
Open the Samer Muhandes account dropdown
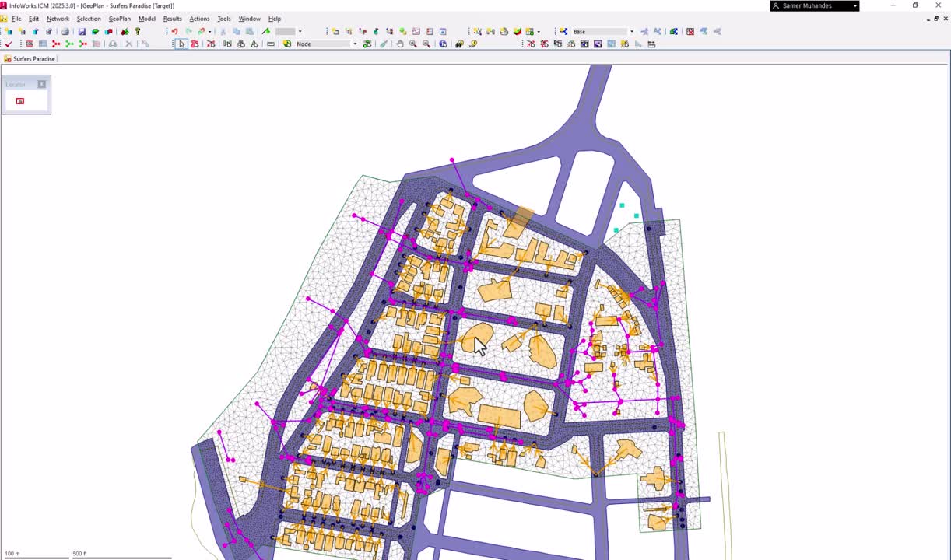click(854, 5)
